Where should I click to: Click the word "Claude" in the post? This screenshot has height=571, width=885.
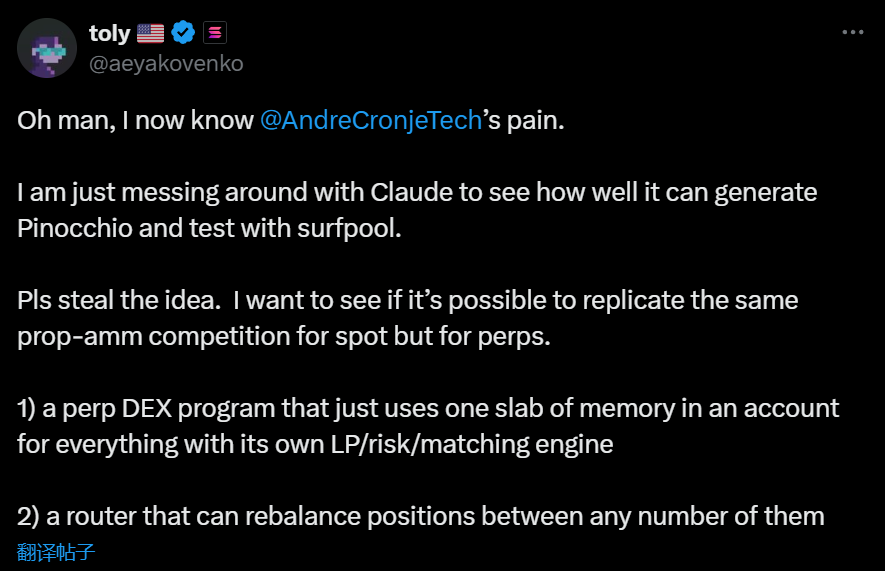[414, 191]
